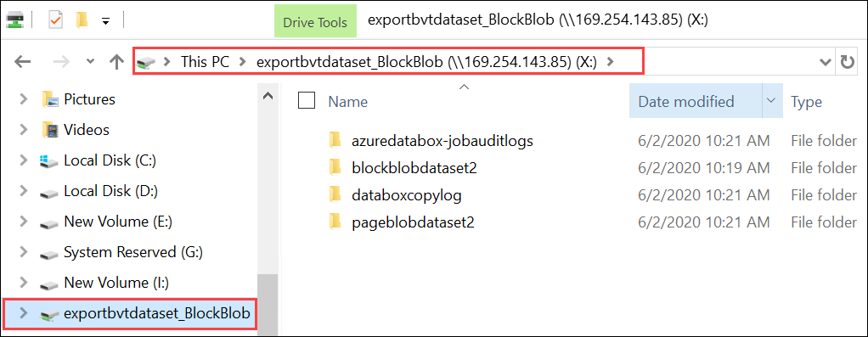Click the drive icon in address bar
868x337 pixels.
point(145,63)
